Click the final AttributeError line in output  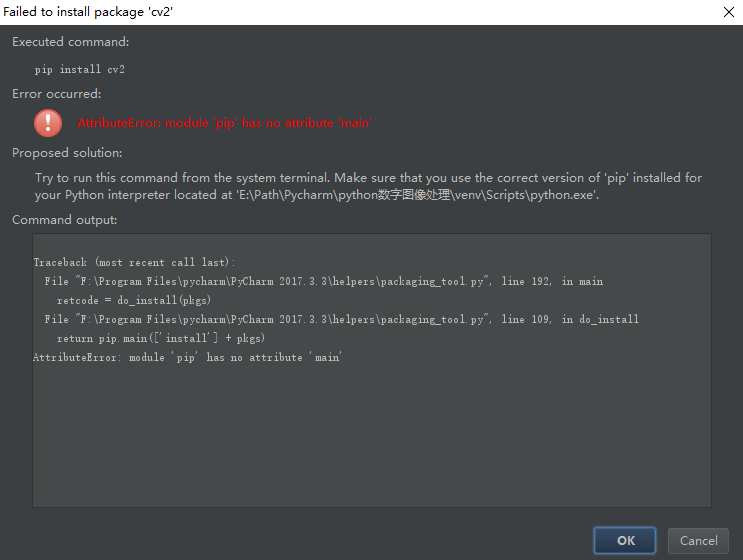click(x=187, y=357)
